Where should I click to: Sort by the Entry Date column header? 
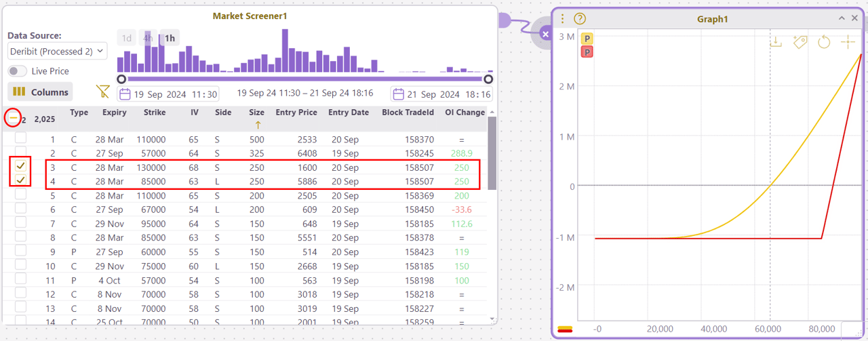tap(349, 113)
